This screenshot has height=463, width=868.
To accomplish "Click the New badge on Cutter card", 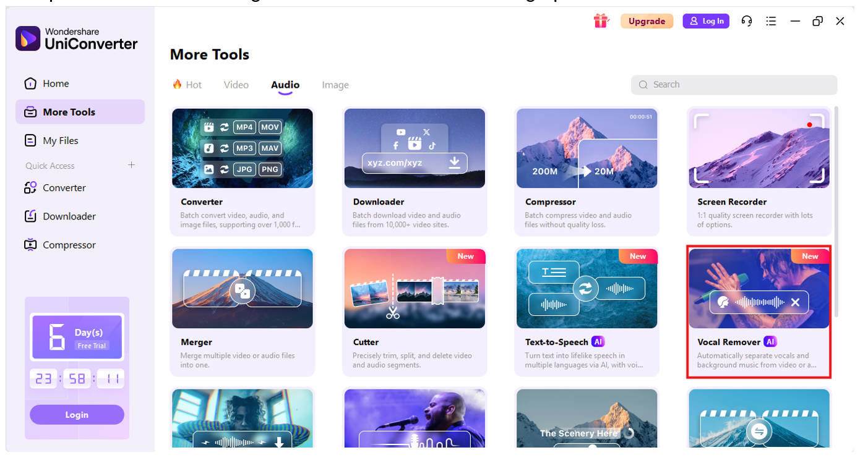I will coord(466,257).
